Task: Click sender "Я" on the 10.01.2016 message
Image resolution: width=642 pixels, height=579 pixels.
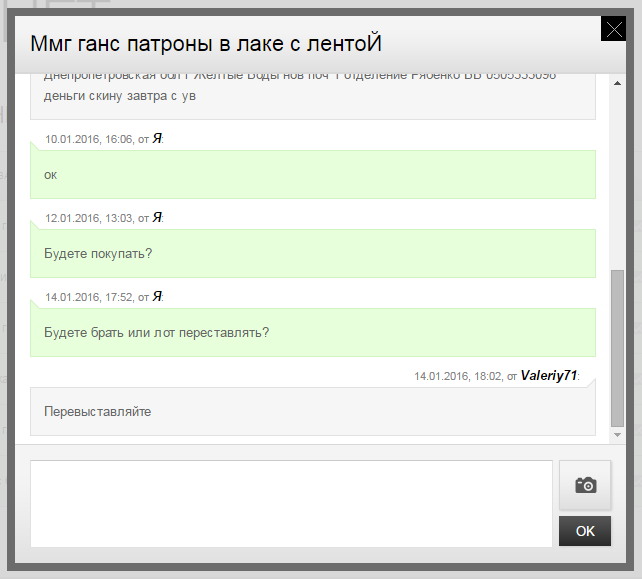Action: pyautogui.click(x=157, y=139)
